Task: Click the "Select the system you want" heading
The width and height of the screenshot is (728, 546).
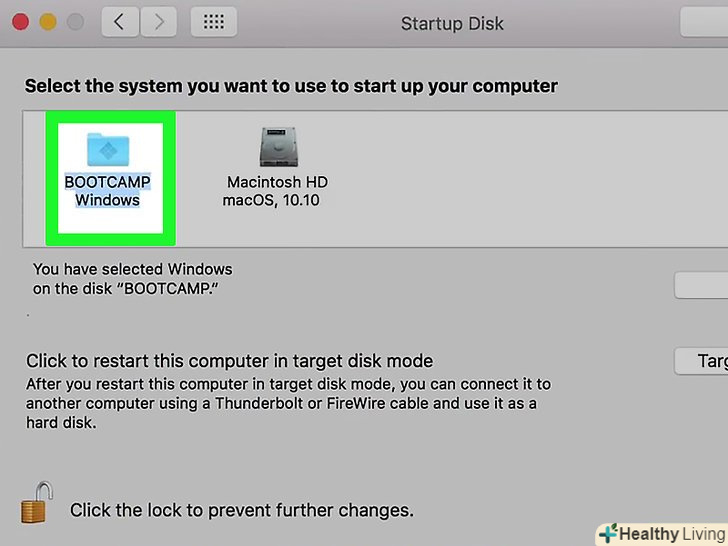Action: click(x=291, y=86)
